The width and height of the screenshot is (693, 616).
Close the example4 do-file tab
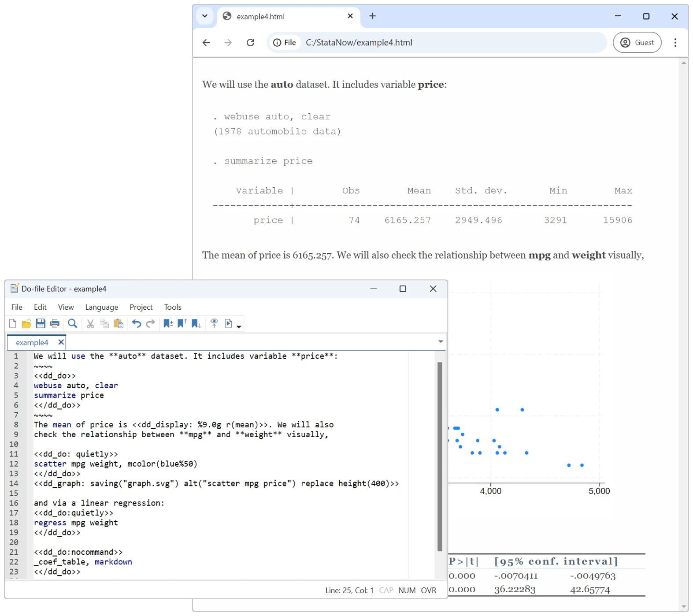pyautogui.click(x=61, y=342)
